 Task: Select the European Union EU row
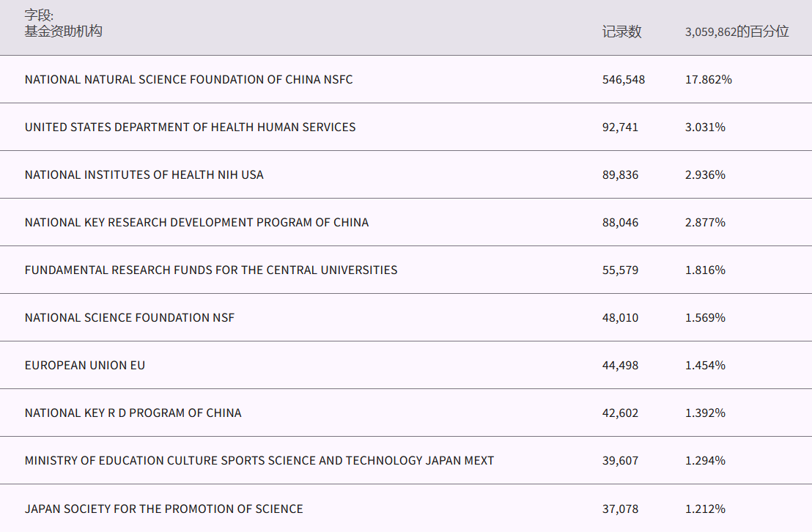(85, 365)
